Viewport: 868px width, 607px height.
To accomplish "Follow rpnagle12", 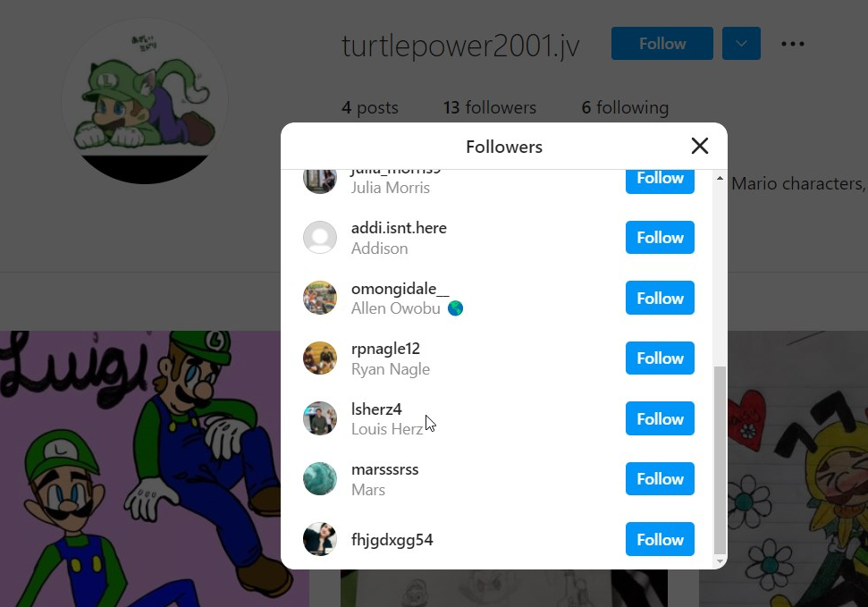I will click(x=660, y=358).
